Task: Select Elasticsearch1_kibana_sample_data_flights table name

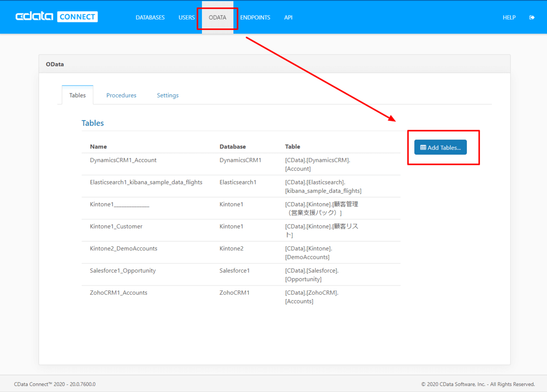Action: click(x=146, y=182)
